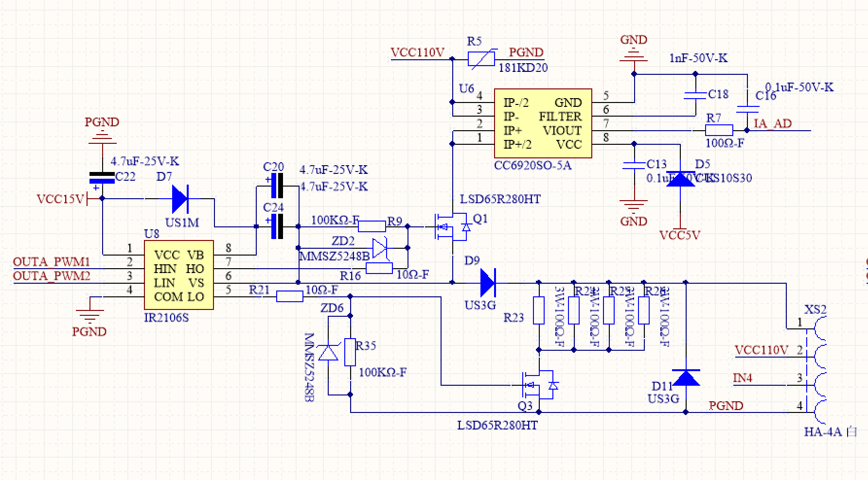Select the XS2 connector symbol
Viewport: 868px width, 480px height.
(817, 371)
